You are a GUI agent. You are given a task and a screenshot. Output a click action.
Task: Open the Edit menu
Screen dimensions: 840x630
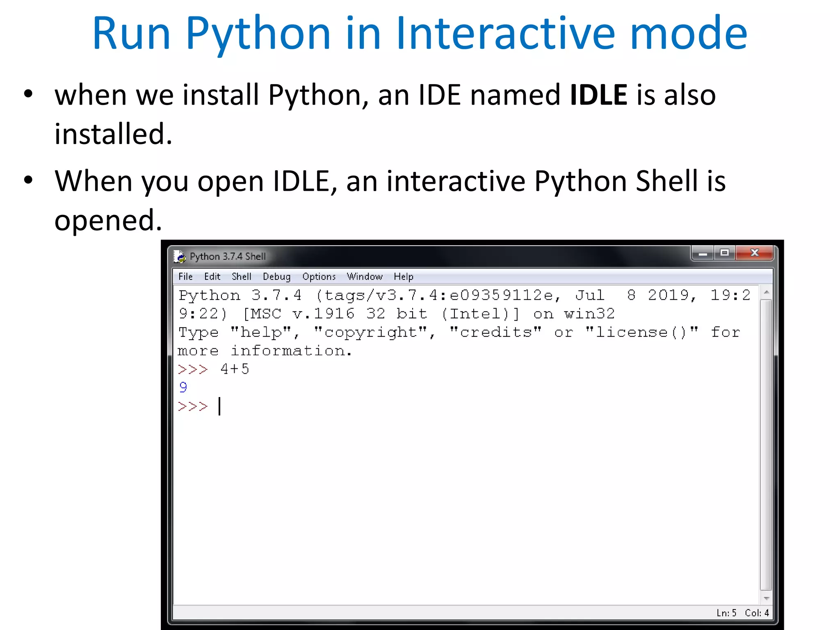(x=212, y=276)
